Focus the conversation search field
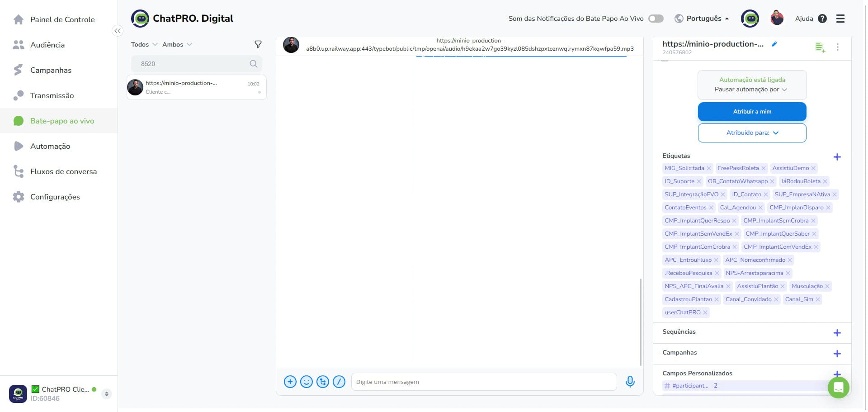 point(197,64)
